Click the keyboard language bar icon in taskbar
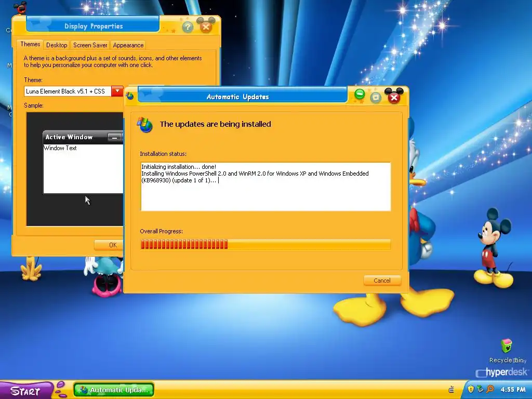The image size is (532, 399). point(451,390)
